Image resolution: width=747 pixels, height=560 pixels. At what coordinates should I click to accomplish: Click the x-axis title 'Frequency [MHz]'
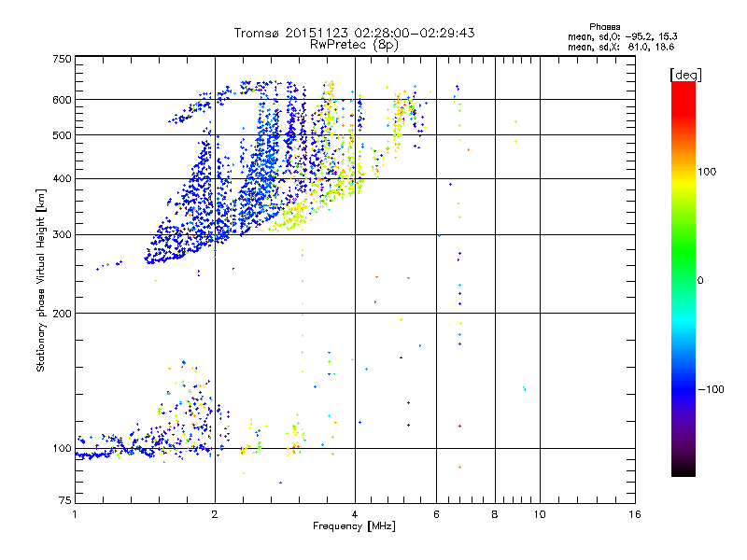coord(354,526)
